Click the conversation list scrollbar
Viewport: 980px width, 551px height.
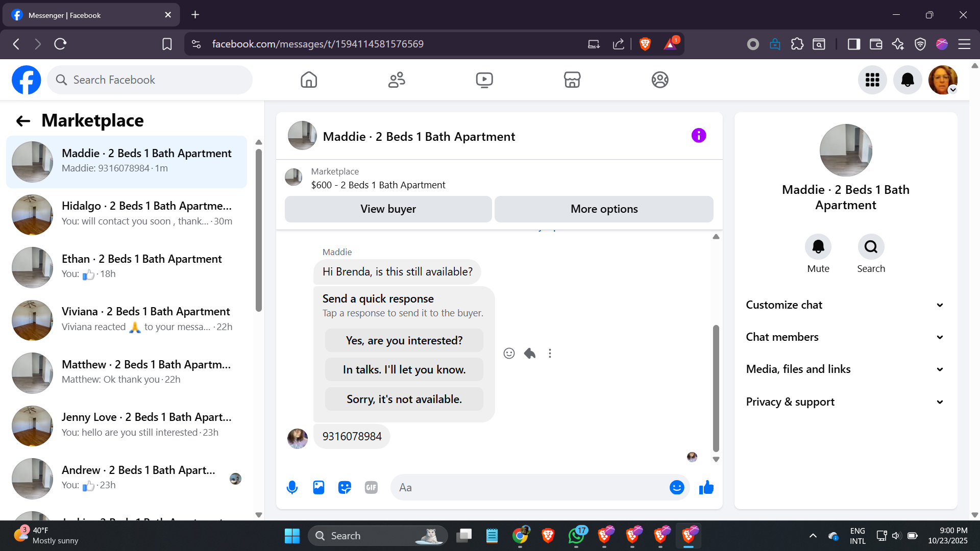point(259,230)
